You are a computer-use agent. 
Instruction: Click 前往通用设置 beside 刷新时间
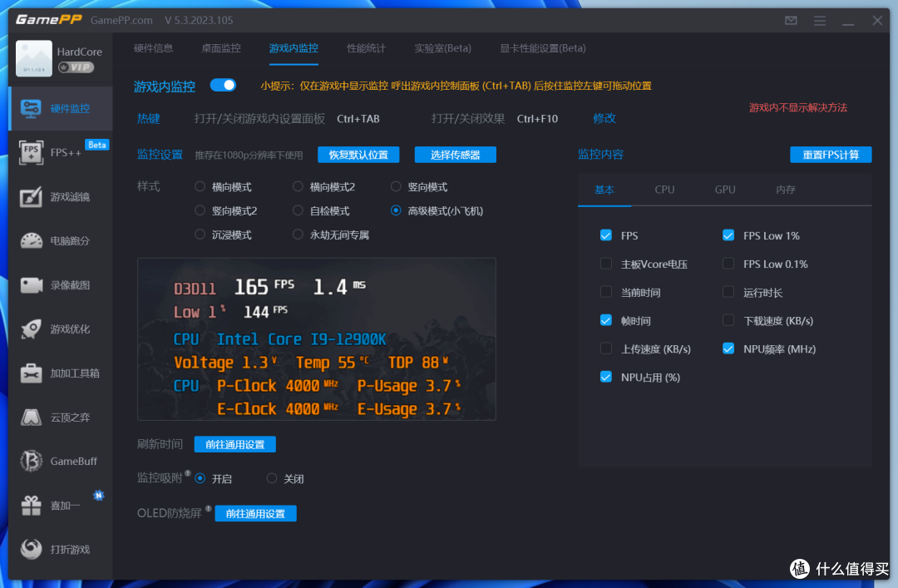[x=234, y=444]
